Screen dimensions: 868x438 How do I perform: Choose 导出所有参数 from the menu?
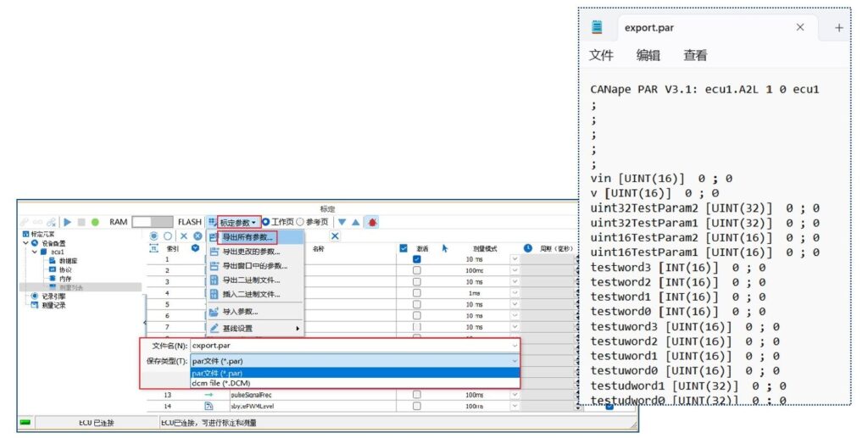point(248,238)
